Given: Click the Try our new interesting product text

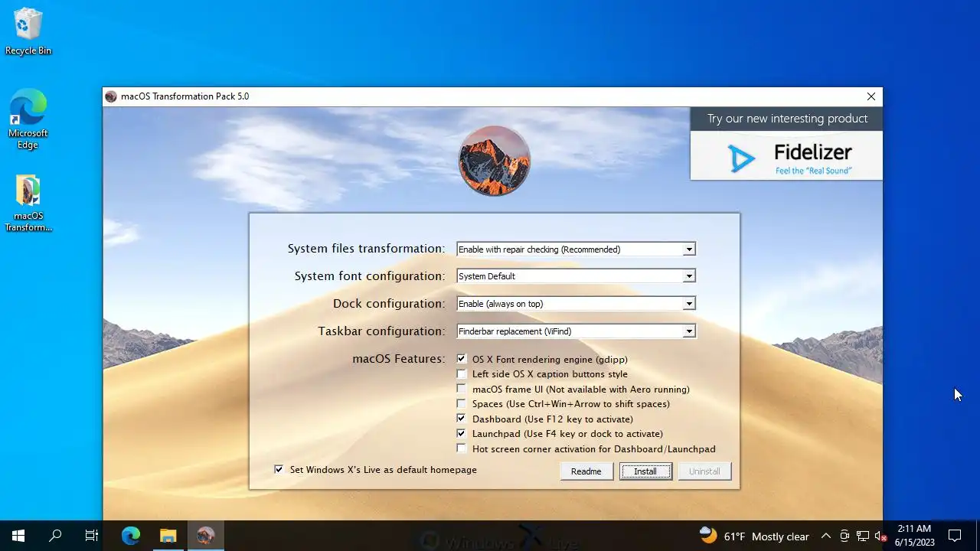Looking at the screenshot, I should coord(787,119).
